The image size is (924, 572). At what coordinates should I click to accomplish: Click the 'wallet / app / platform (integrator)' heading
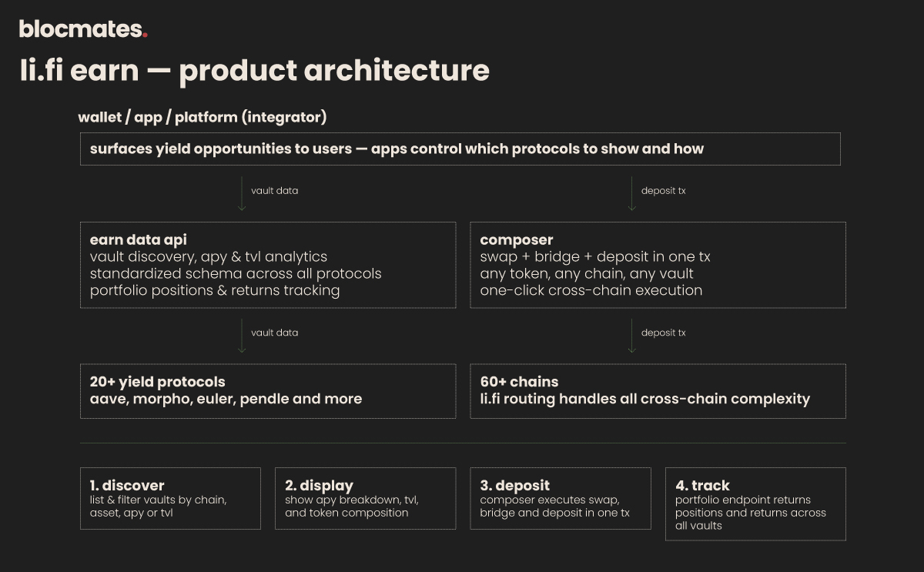tap(203, 117)
